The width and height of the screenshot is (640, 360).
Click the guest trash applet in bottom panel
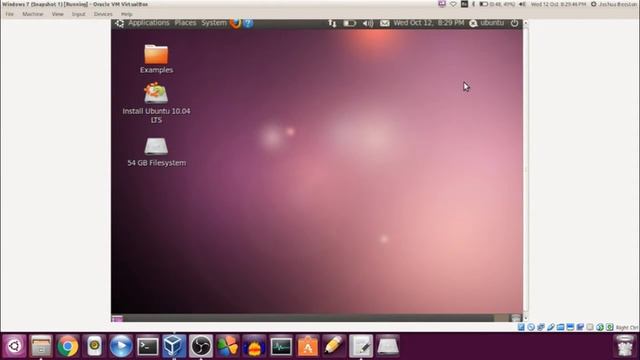[516, 318]
